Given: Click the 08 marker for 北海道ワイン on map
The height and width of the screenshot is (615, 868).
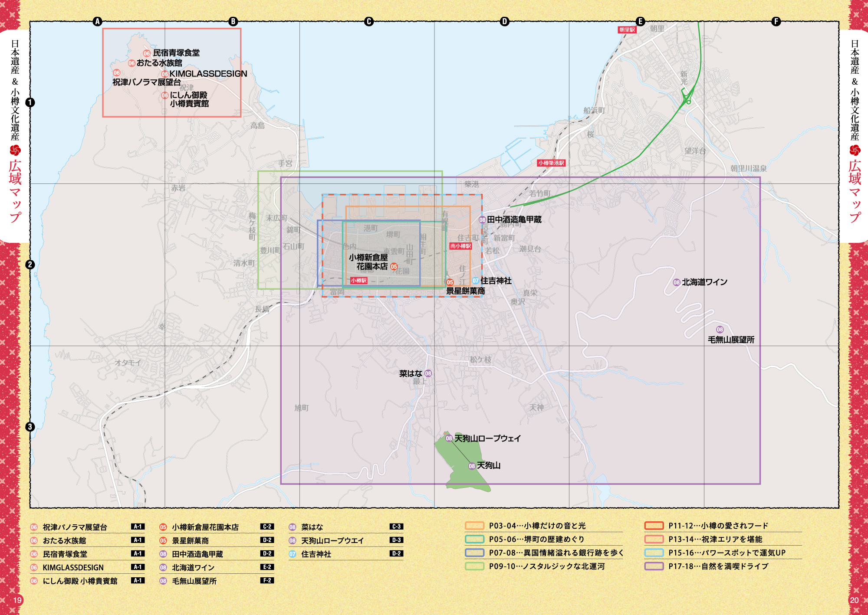Looking at the screenshot, I should 676,282.
